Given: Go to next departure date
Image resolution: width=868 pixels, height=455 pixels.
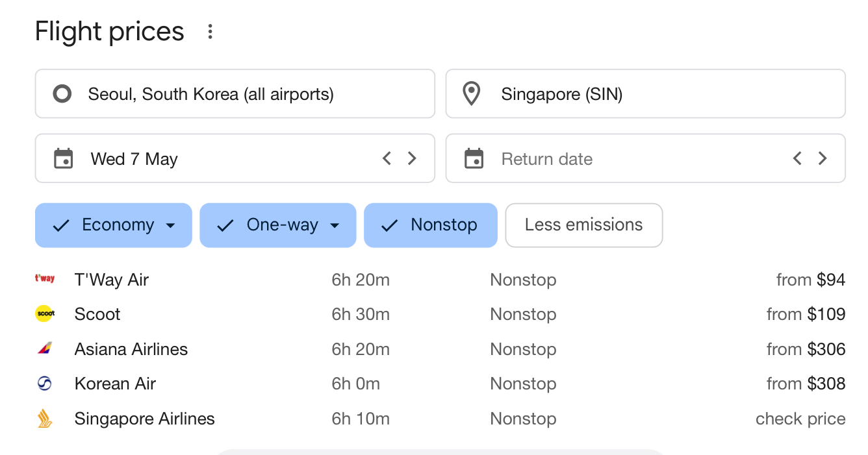Looking at the screenshot, I should 412,158.
